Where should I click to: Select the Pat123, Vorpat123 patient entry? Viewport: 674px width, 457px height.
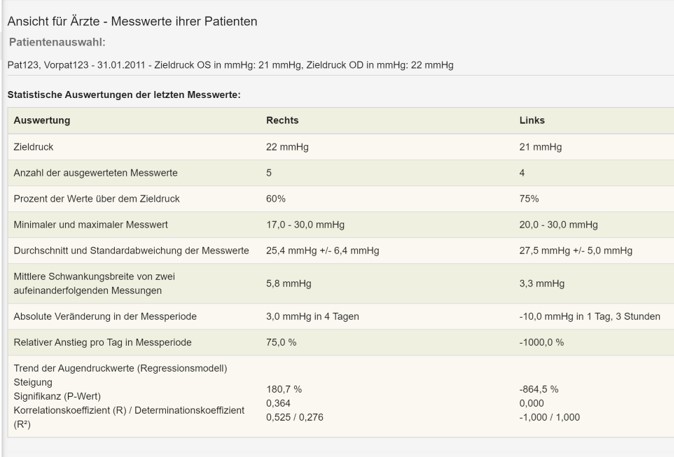pyautogui.click(x=230, y=65)
